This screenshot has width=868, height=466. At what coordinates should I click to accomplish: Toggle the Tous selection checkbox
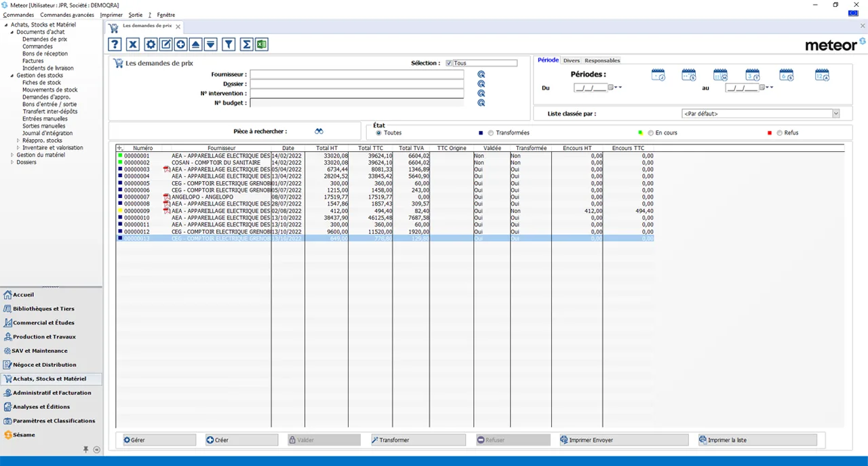click(x=449, y=63)
